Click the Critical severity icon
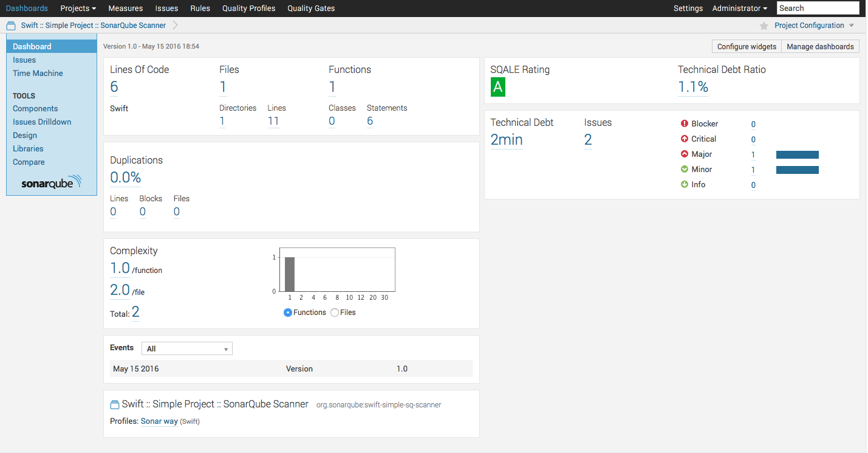The width and height of the screenshot is (868, 453). click(685, 139)
